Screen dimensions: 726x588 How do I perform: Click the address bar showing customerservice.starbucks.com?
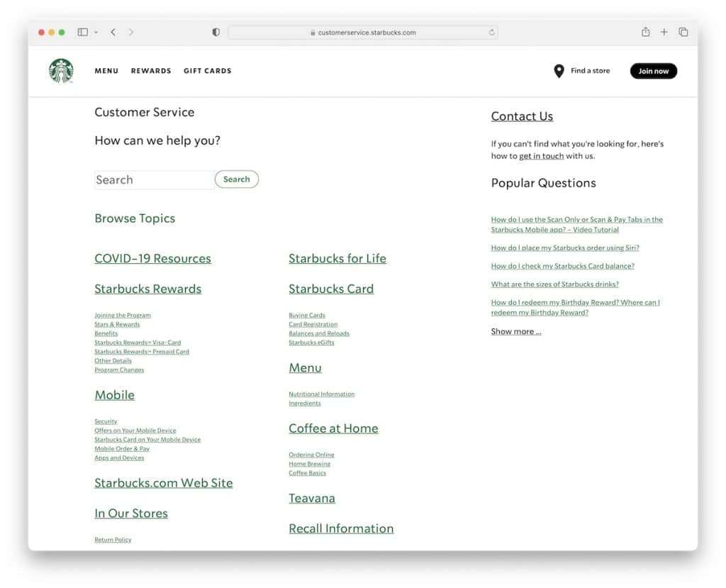click(363, 33)
